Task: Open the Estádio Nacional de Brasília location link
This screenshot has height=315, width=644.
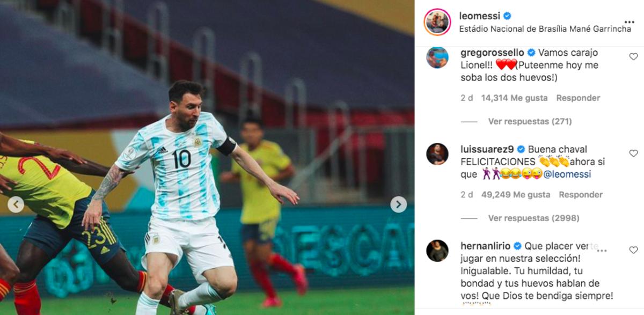Action: click(x=545, y=29)
